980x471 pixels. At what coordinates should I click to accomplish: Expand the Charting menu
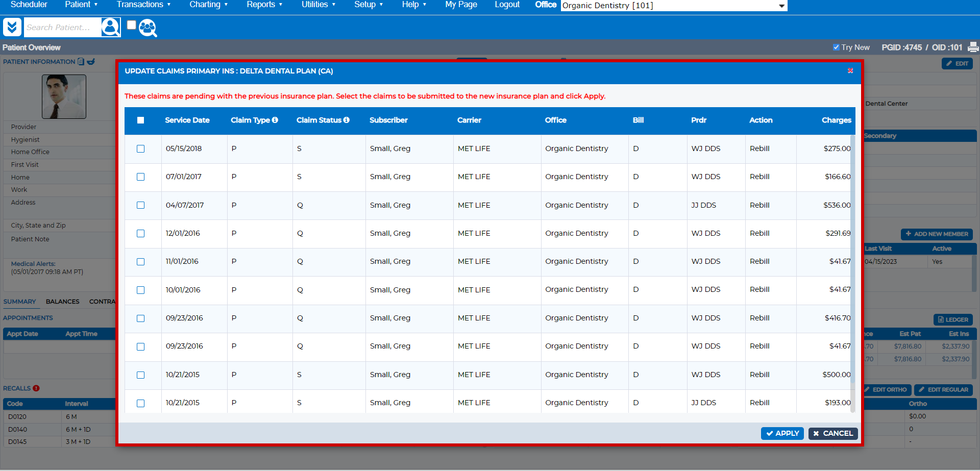coord(208,5)
